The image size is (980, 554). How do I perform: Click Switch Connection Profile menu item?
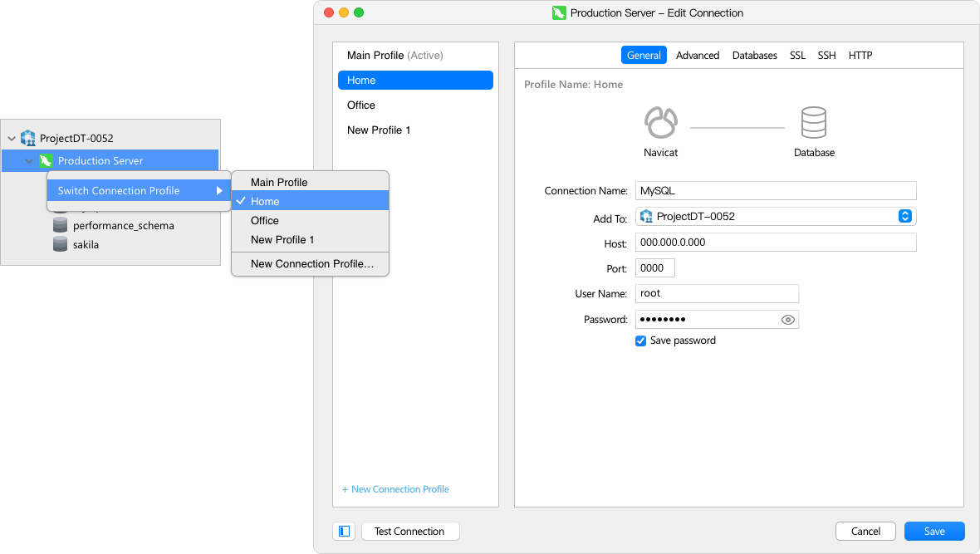click(x=139, y=191)
